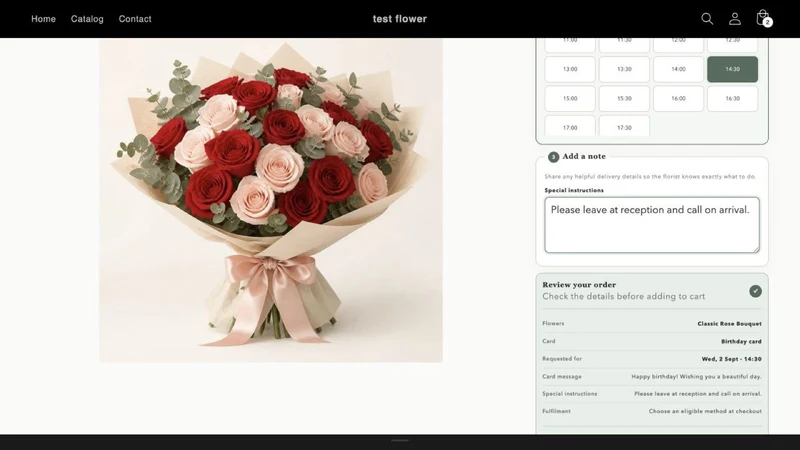This screenshot has height=450, width=800.
Task: Click the Check the details subtitle text
Action: [623, 296]
